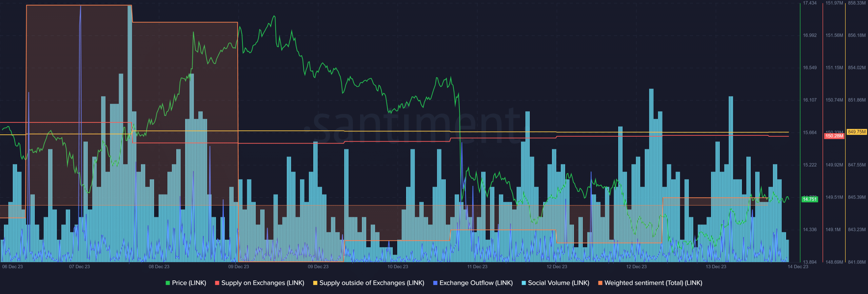
Task: Click the 15.222 price axis value
Action: click(810, 165)
